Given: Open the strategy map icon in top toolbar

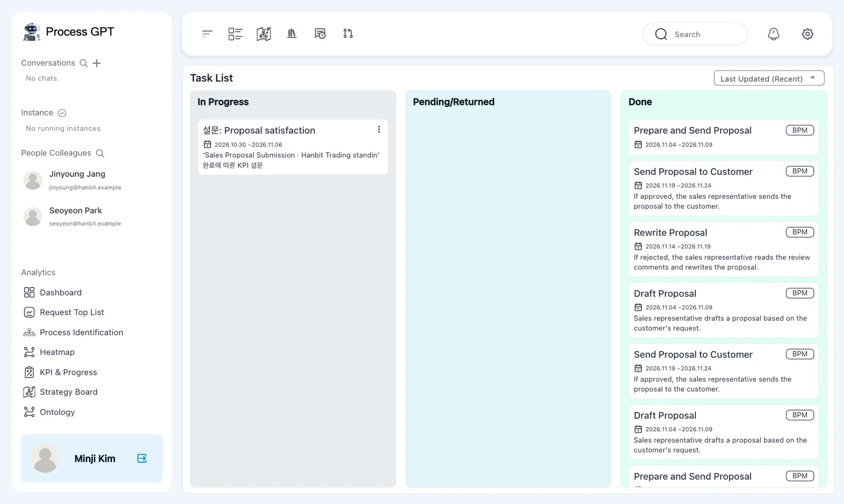Looking at the screenshot, I should click(264, 34).
